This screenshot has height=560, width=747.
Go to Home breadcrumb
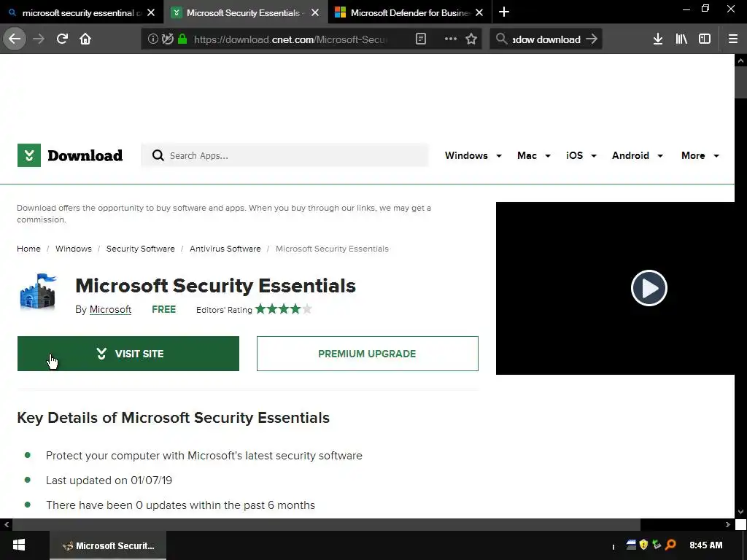[x=28, y=249]
